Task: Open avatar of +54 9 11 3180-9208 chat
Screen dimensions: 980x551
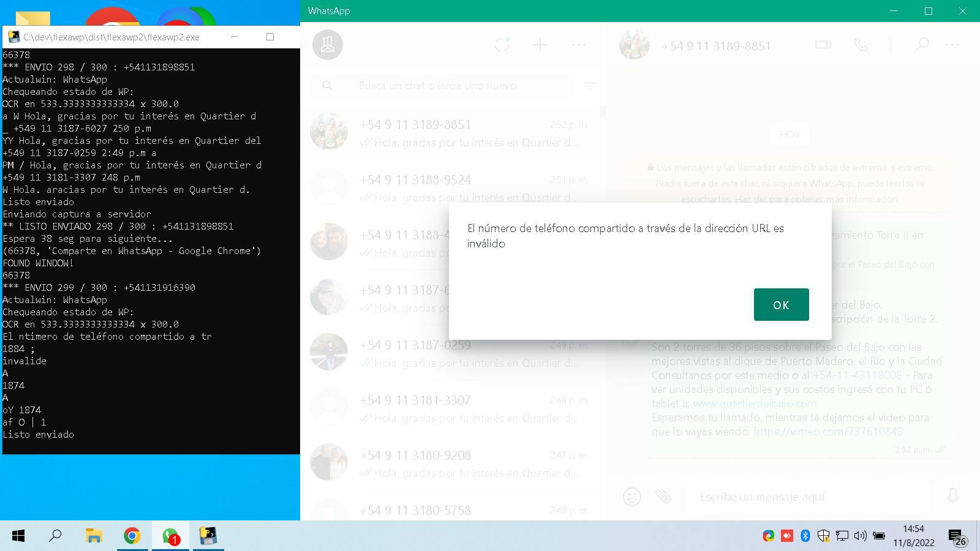Action: 329,462
